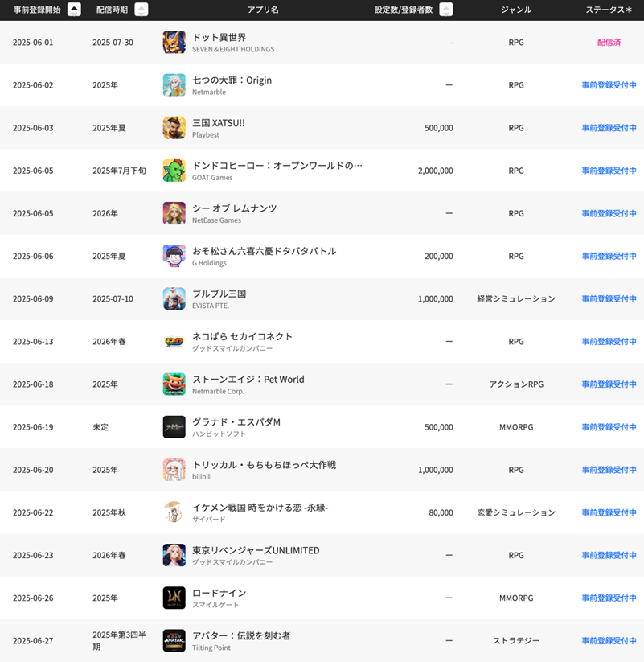The width and height of the screenshot is (644, 662).
Task: Click the トリッカル app icon
Action: (x=174, y=470)
